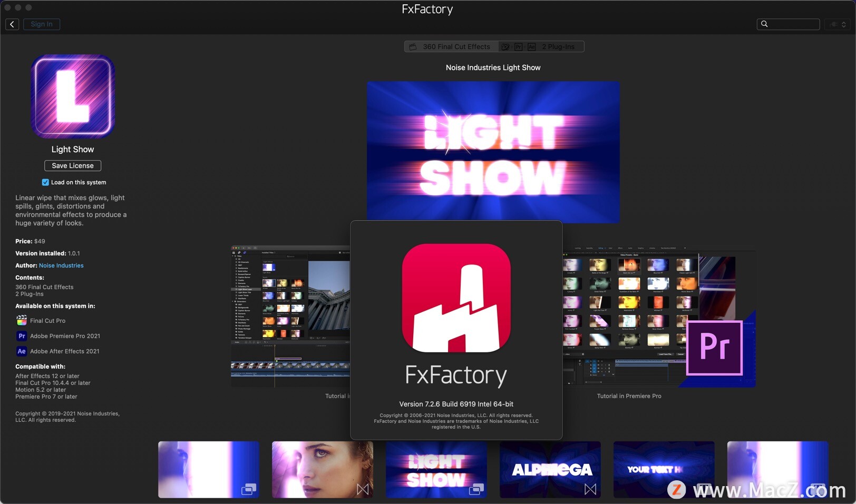
Task: Click the Price: $49 text
Action: pos(30,241)
